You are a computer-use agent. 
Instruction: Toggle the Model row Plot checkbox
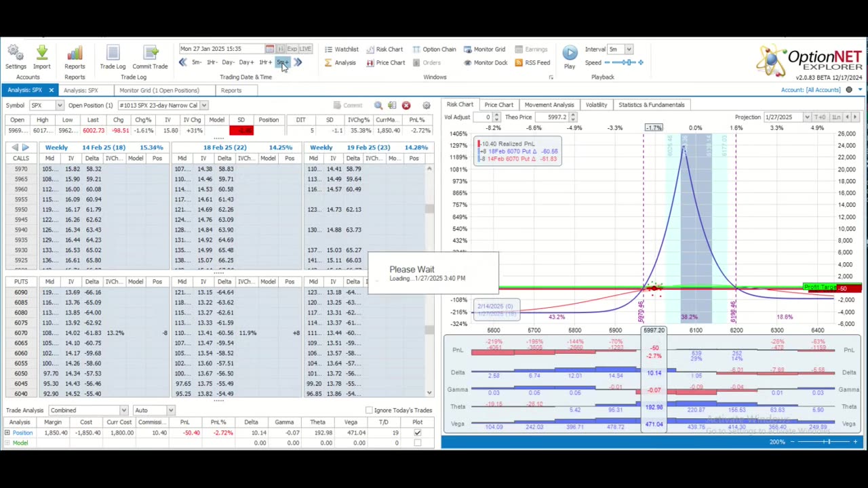click(x=417, y=443)
